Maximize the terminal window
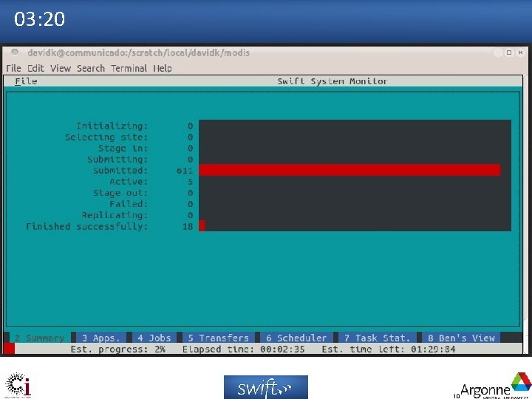 [x=509, y=52]
